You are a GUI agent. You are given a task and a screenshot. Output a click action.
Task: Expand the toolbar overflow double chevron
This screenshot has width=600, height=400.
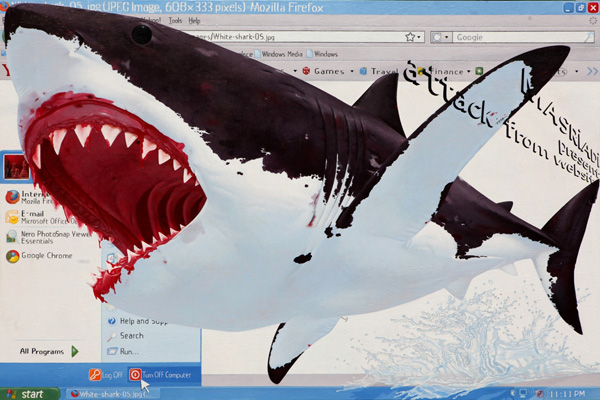pyautogui.click(x=592, y=71)
